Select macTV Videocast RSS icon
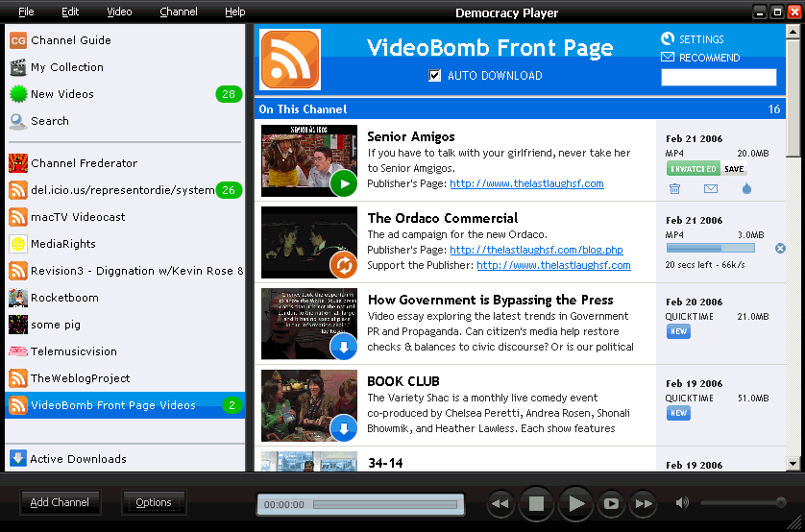805x532 pixels. (18, 217)
